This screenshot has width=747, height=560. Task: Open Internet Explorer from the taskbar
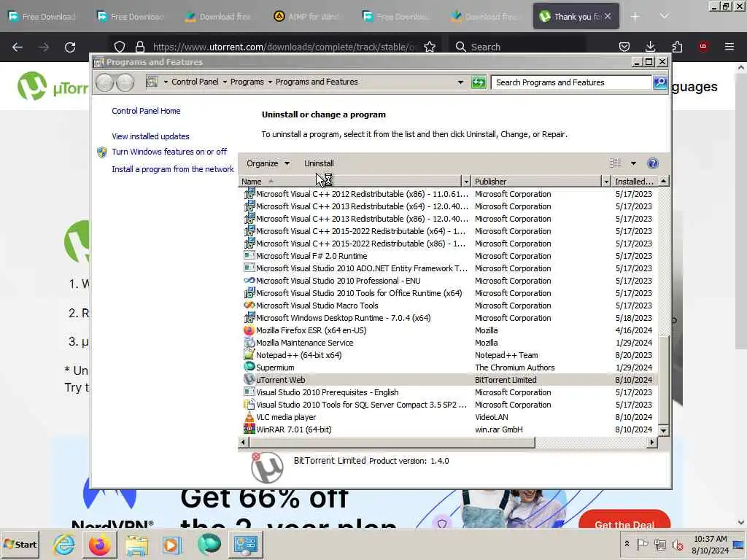coord(64,544)
